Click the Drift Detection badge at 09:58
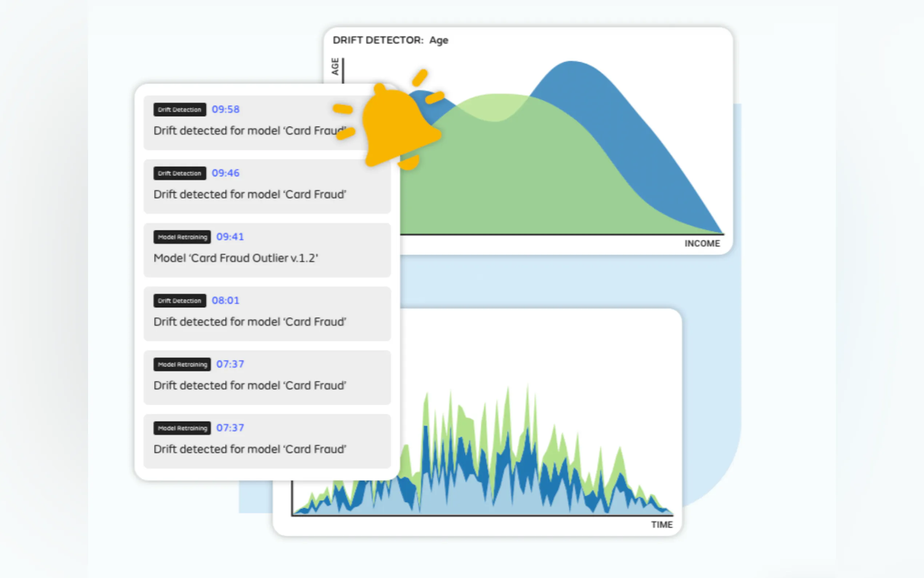Image resolution: width=924 pixels, height=578 pixels. tap(180, 110)
